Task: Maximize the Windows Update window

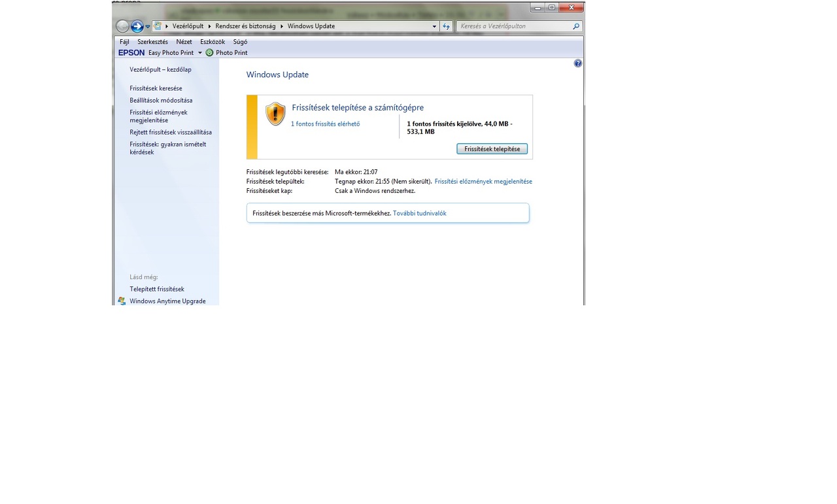Action: (x=552, y=7)
